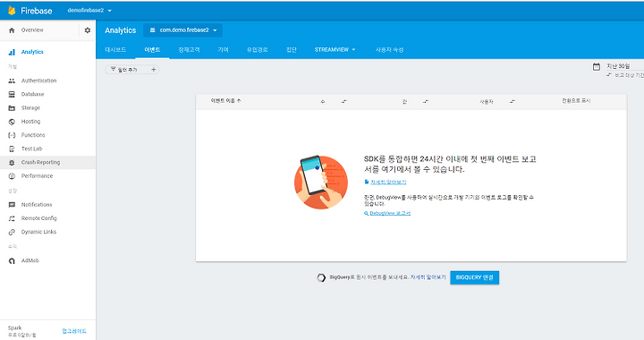Open the calendar date range icon
This screenshot has height=340, width=644.
click(597, 66)
